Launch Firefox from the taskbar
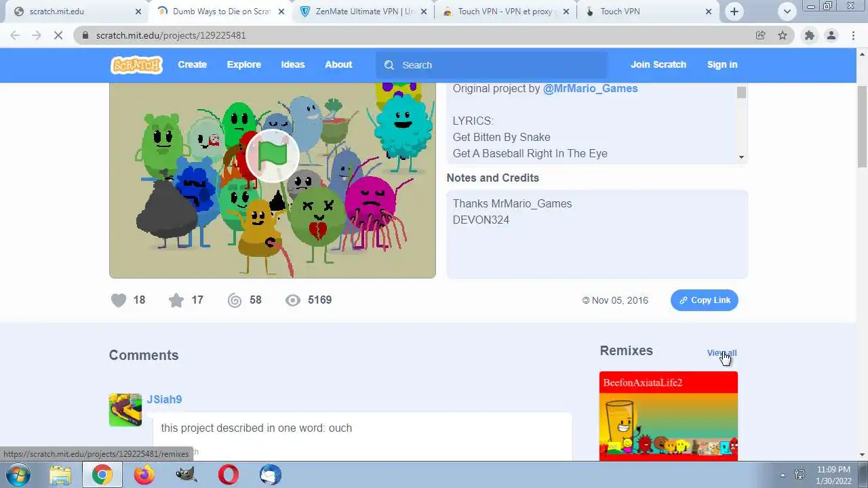This screenshot has height=488, width=868. 144,474
